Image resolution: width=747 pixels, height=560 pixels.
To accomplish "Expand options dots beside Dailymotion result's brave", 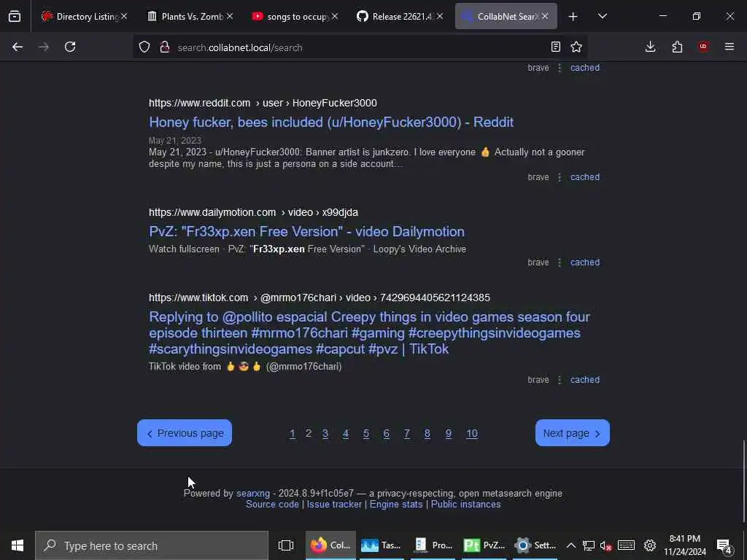I will pyautogui.click(x=560, y=262).
